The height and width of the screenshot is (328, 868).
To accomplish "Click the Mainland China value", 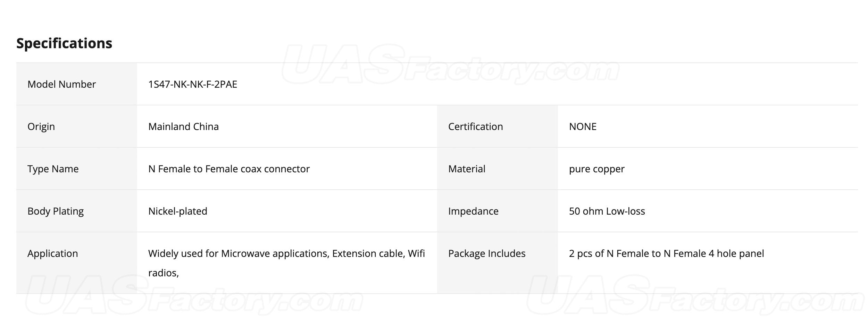I will (x=183, y=127).
